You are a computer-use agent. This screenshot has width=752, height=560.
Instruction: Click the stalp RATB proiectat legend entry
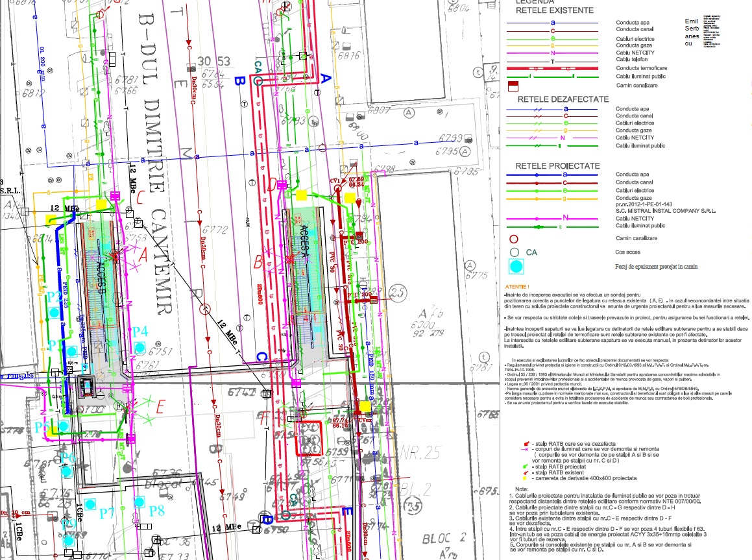tap(561, 467)
